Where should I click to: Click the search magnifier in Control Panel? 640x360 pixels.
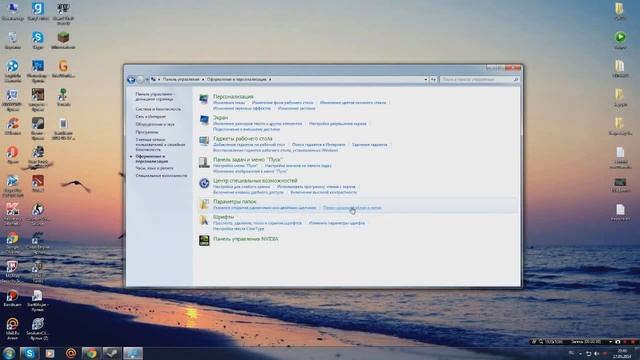tap(516, 80)
